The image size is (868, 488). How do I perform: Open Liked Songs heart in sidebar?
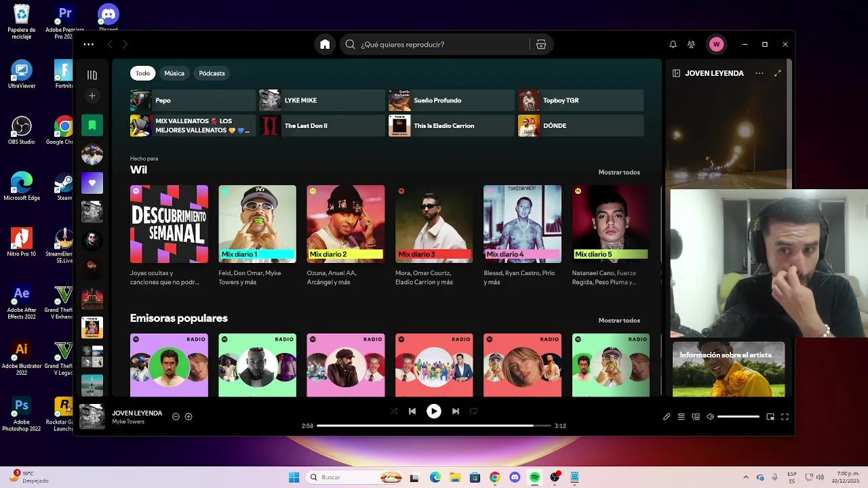92,182
